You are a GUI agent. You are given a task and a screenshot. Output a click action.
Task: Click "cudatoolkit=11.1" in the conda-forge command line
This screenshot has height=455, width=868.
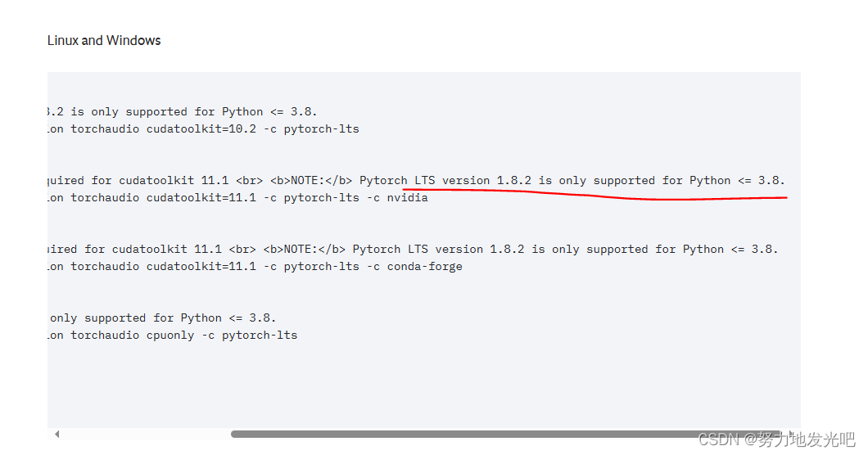203,266
